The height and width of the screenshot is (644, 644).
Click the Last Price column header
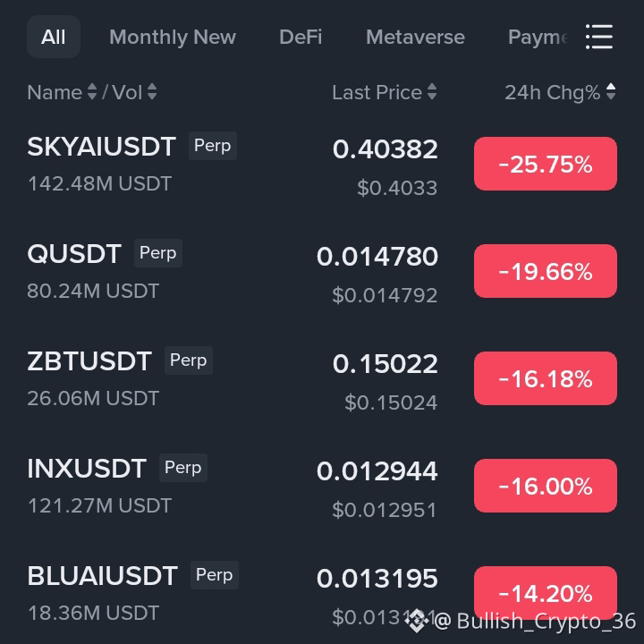(x=385, y=92)
